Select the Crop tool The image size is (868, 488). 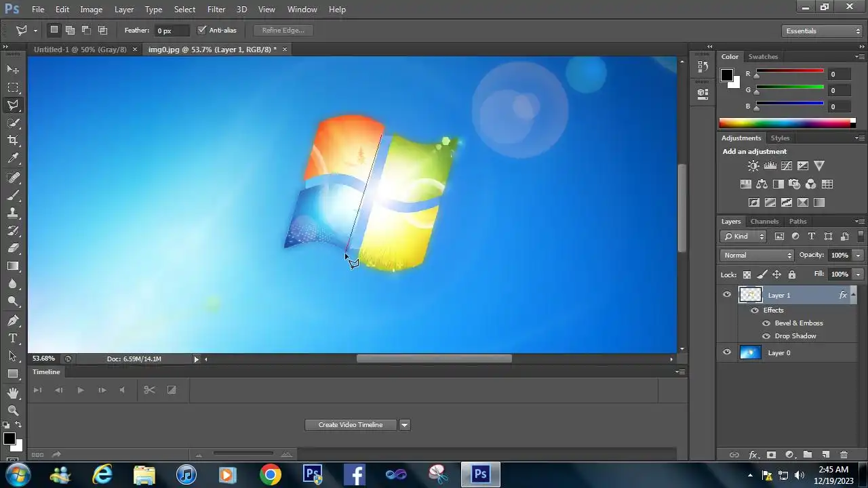tap(13, 140)
